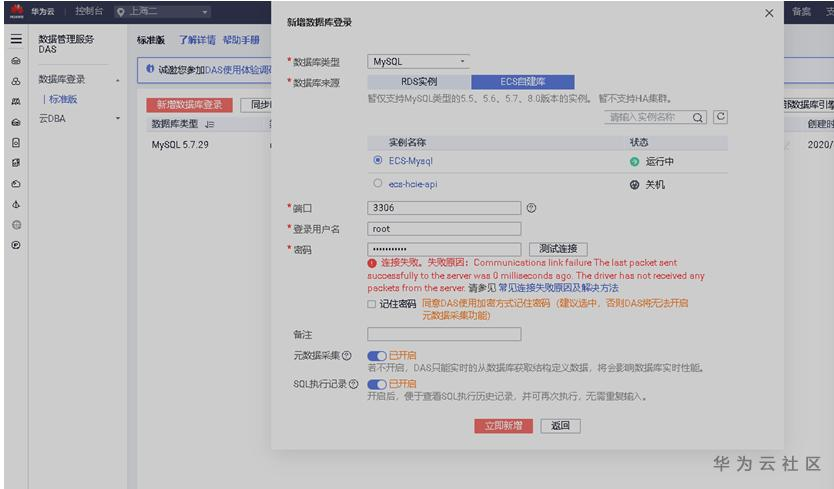Click the port input field with 3306
Screen dimensions: 834x489
pos(444,208)
